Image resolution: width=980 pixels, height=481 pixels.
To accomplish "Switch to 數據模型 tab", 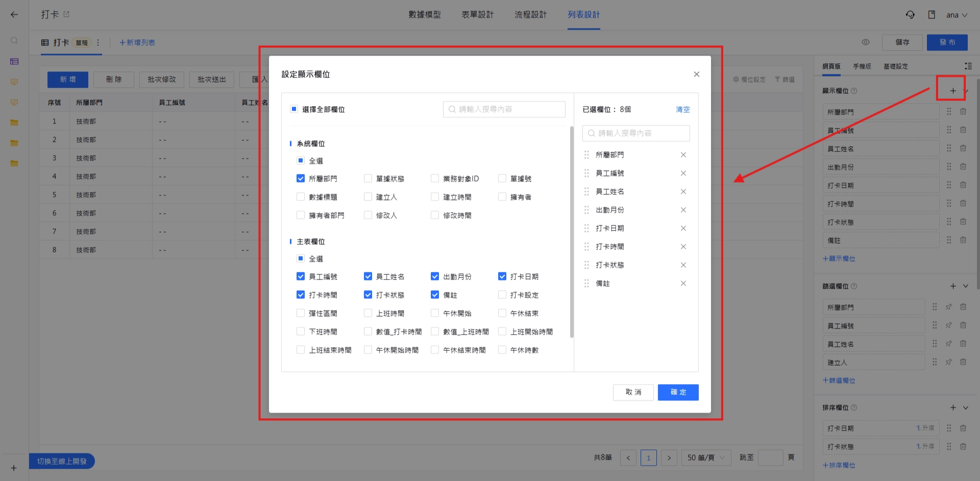I will click(425, 15).
